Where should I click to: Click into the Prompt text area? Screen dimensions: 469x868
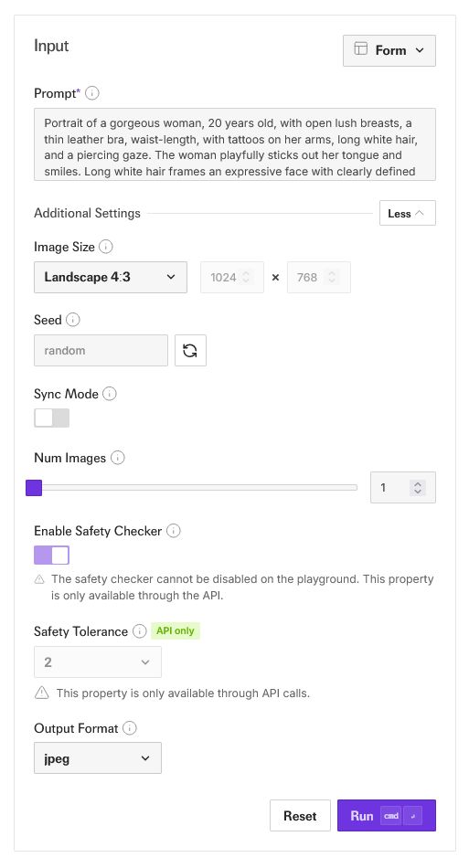235,144
